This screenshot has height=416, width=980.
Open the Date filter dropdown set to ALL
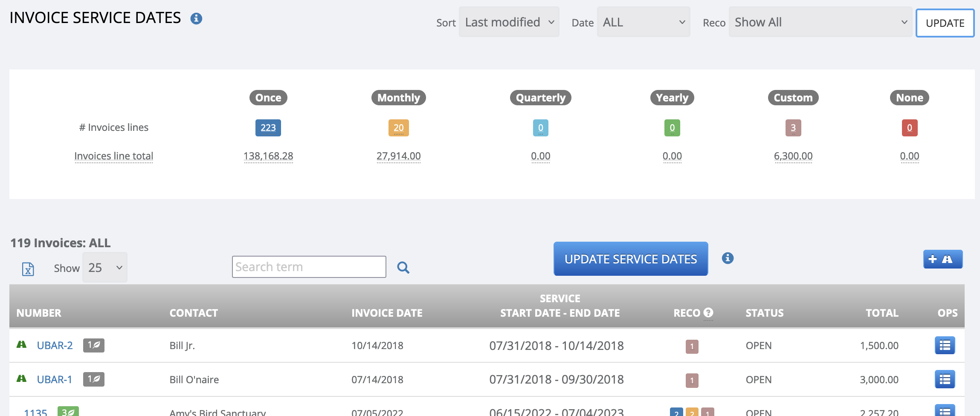click(x=643, y=22)
